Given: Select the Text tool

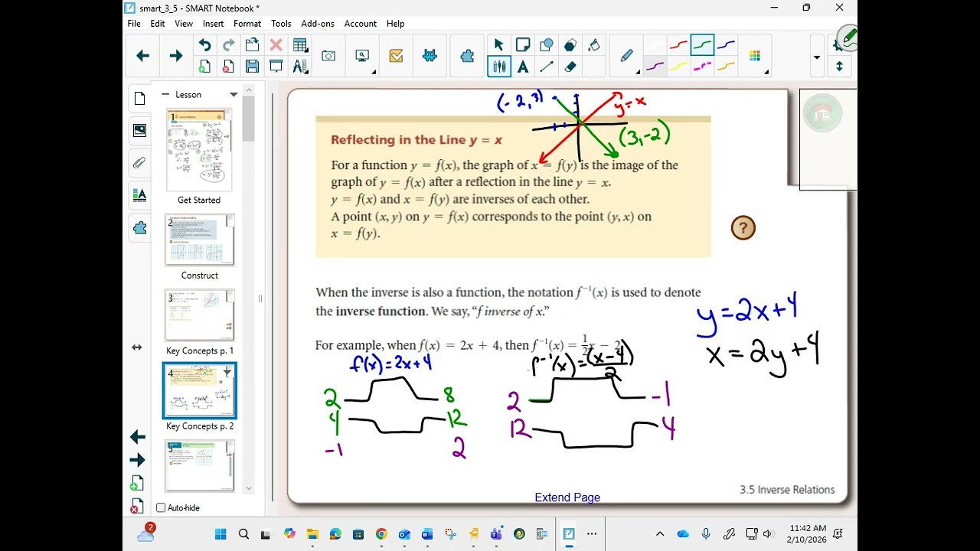Looking at the screenshot, I should (x=523, y=67).
